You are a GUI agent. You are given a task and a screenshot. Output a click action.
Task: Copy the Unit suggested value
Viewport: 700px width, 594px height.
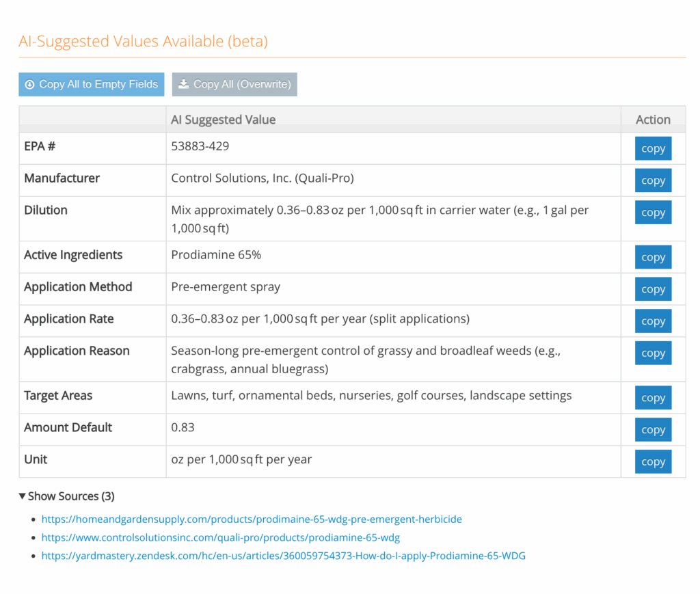[653, 462]
